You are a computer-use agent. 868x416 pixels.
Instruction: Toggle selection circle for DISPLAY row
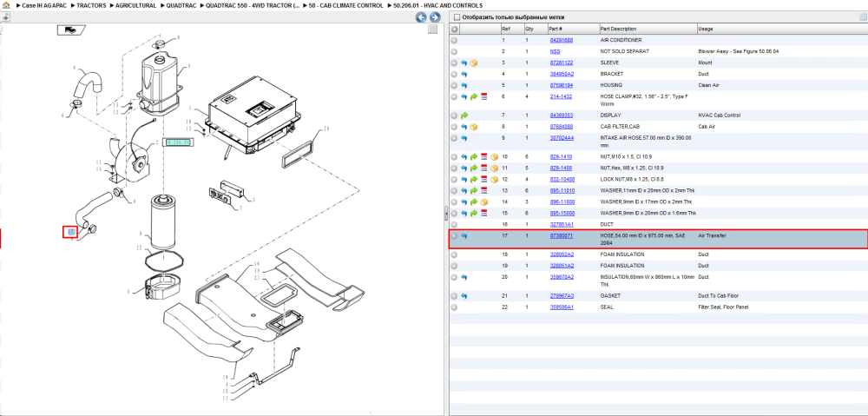(454, 116)
